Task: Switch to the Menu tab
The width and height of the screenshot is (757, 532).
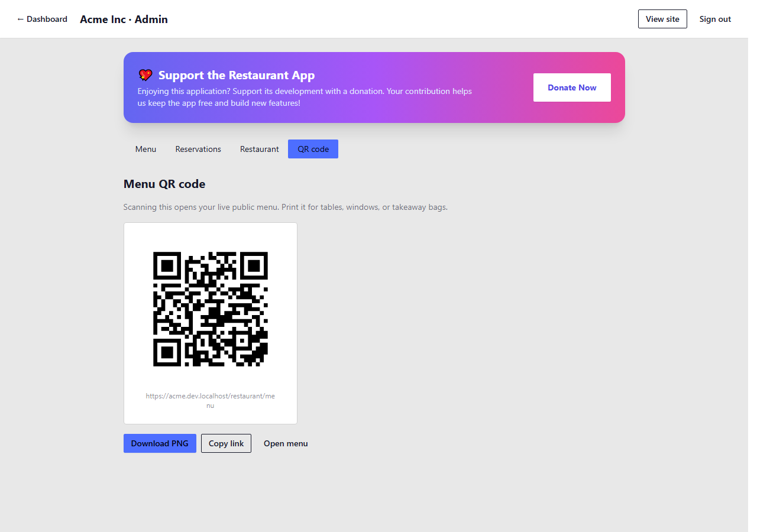Action: 145,149
